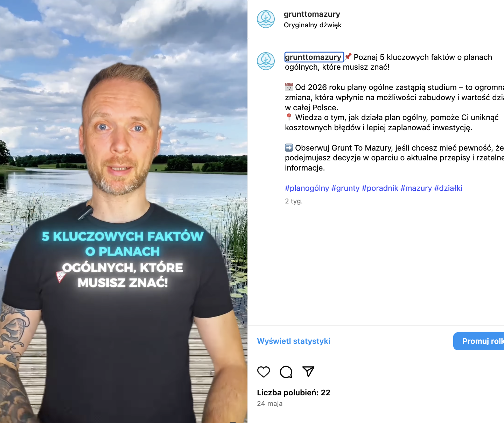Click the video title text overlay

click(122, 259)
